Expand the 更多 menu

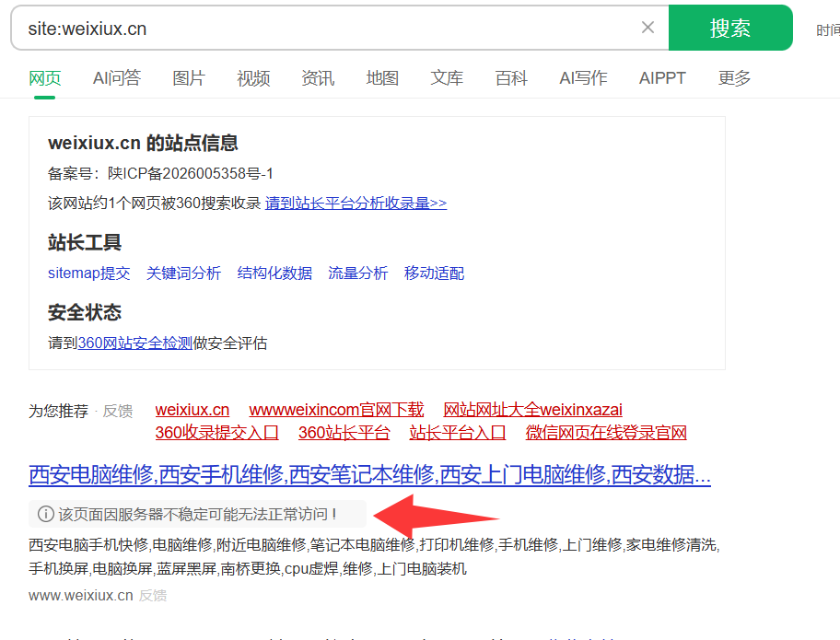pos(734,78)
